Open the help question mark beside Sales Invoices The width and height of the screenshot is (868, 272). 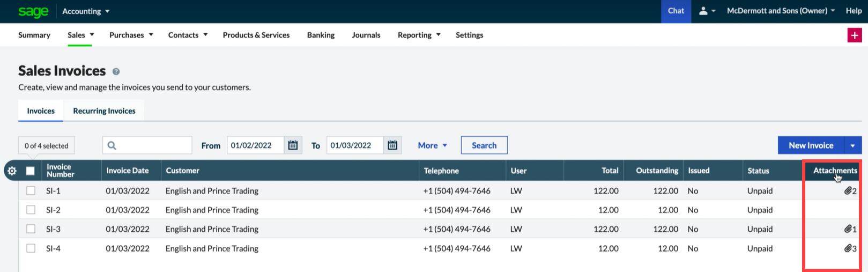(x=116, y=71)
